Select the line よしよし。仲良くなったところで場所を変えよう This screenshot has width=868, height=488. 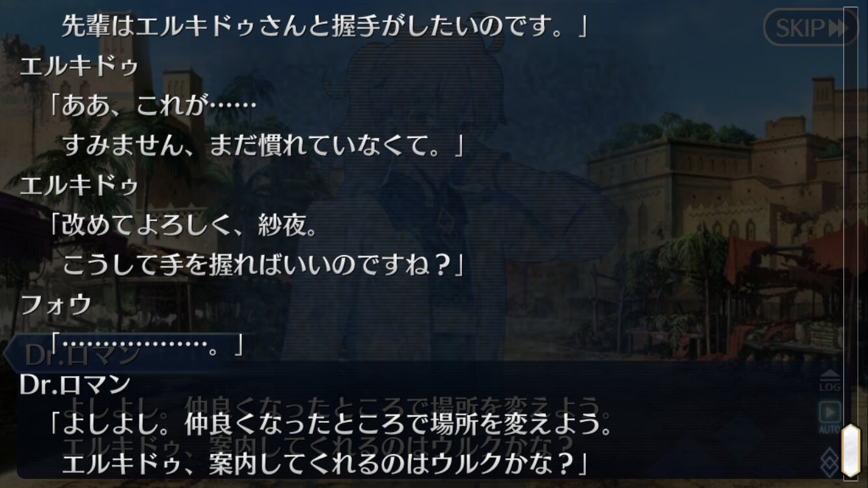pyautogui.click(x=331, y=425)
